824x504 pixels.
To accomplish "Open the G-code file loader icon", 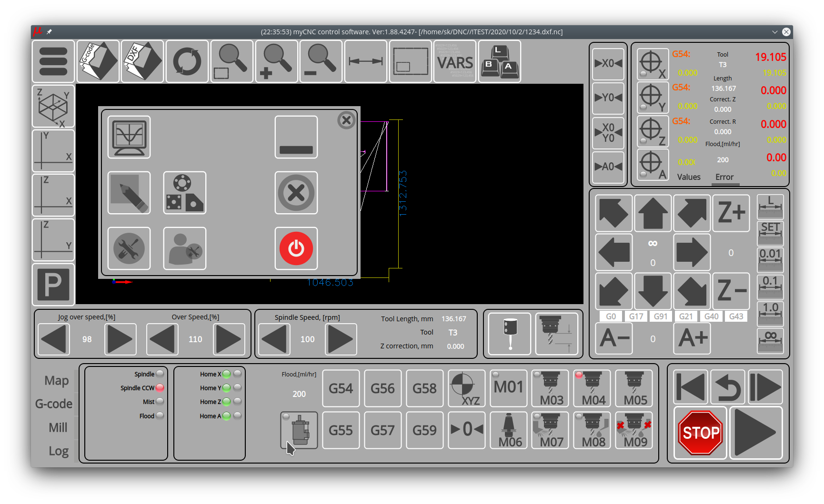I will pyautogui.click(x=98, y=61).
